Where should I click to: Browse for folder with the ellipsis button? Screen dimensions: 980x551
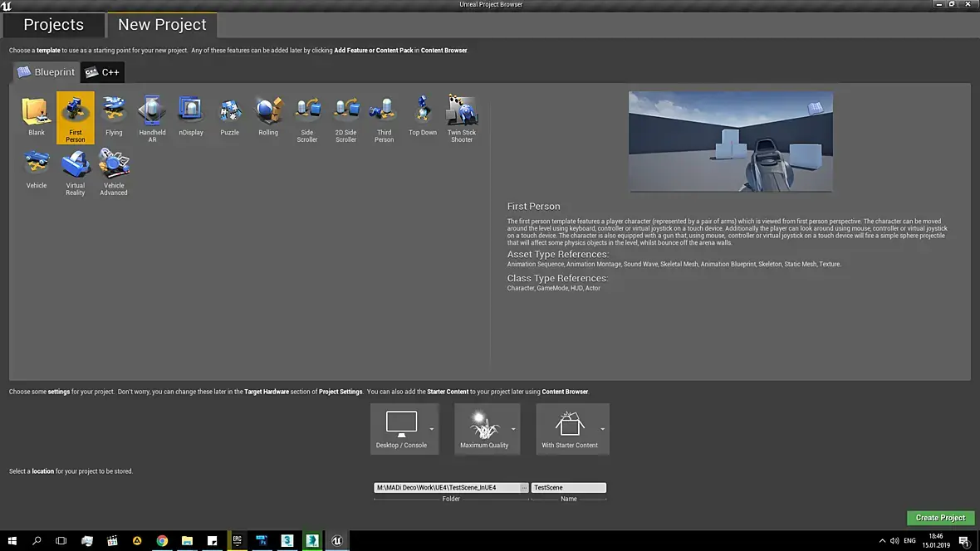click(x=524, y=487)
